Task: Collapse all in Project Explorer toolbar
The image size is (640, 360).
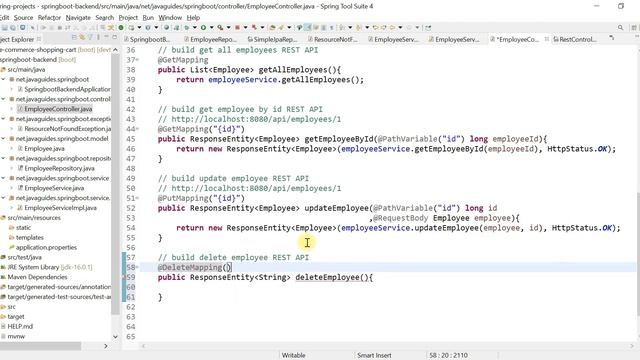Action: pyautogui.click(x=74, y=38)
